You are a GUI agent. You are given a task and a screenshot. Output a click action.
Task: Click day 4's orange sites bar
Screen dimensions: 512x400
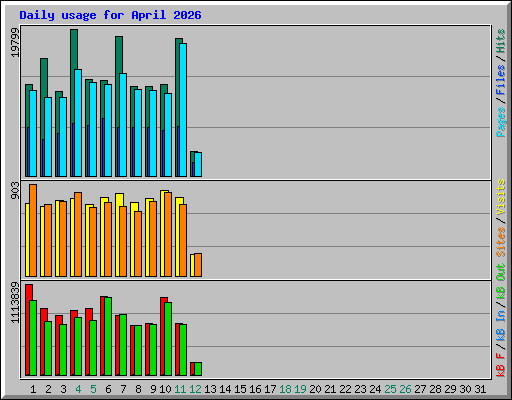click(78, 234)
